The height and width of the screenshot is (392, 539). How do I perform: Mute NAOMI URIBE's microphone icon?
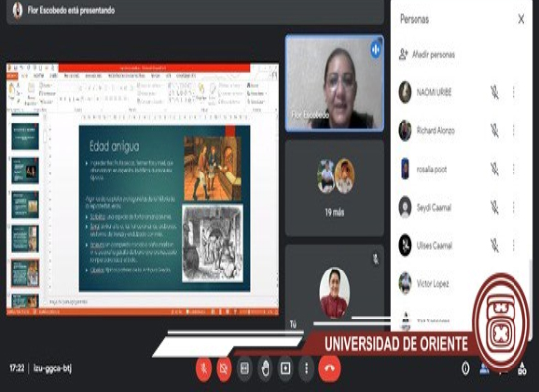click(x=494, y=92)
